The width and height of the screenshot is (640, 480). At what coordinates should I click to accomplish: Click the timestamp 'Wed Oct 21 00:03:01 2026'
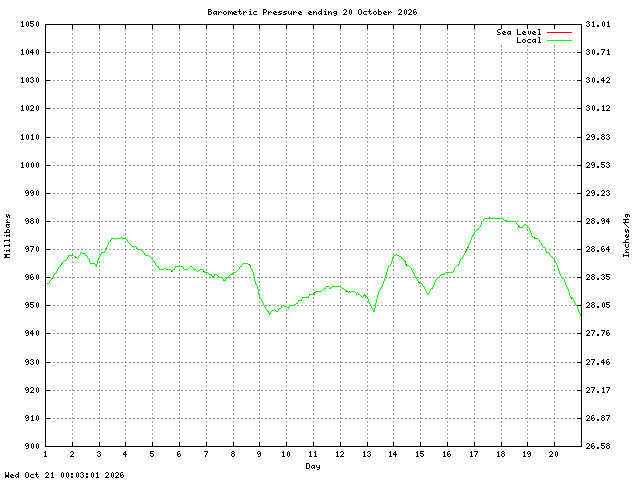coord(64,475)
